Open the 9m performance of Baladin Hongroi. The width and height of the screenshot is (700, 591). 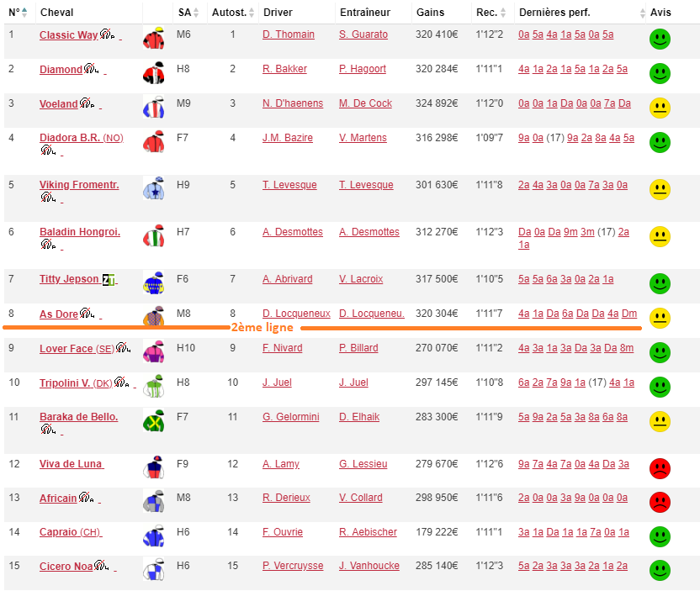coord(570,232)
